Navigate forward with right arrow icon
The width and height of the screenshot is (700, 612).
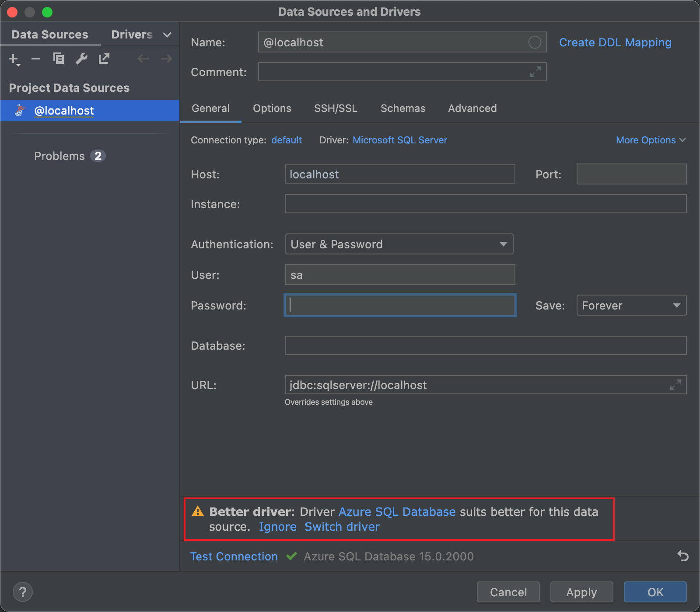(166, 59)
